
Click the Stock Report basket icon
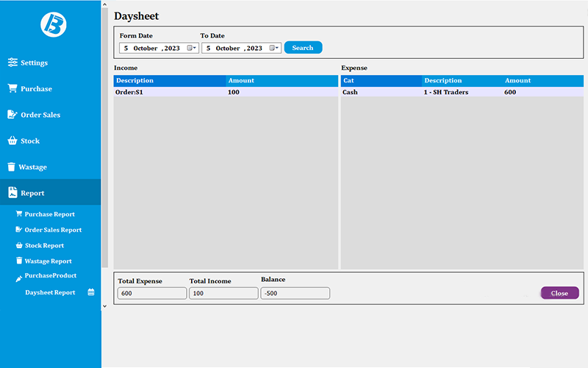click(19, 245)
